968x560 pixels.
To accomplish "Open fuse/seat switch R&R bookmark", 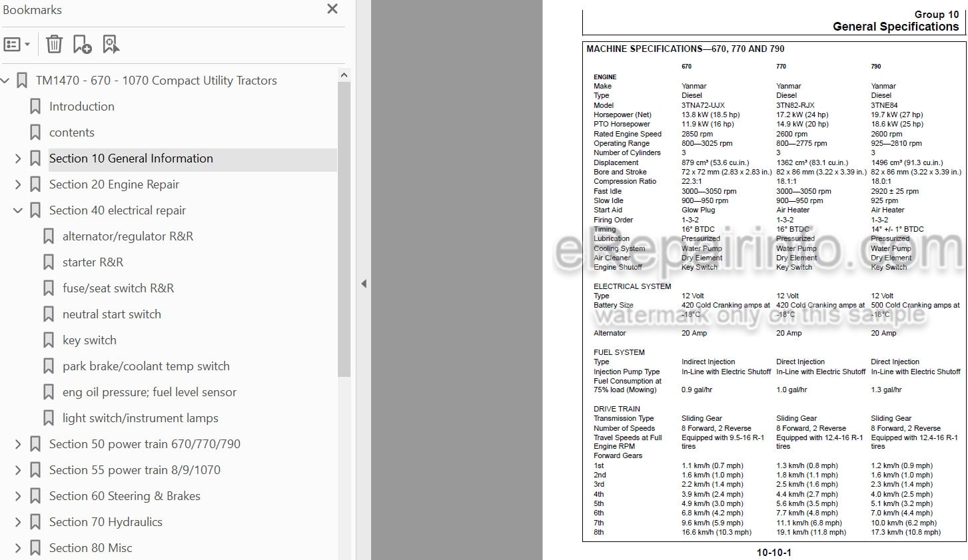I will coord(118,288).
